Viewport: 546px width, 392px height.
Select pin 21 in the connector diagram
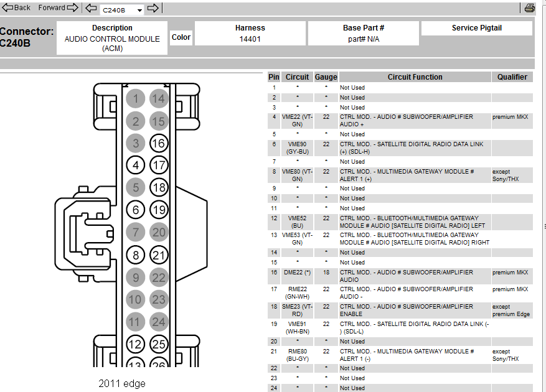coord(159,255)
